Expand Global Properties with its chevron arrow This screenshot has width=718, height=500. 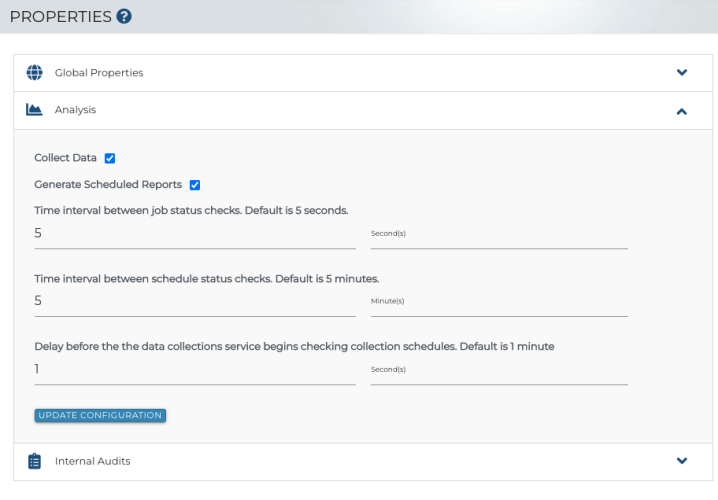682,73
